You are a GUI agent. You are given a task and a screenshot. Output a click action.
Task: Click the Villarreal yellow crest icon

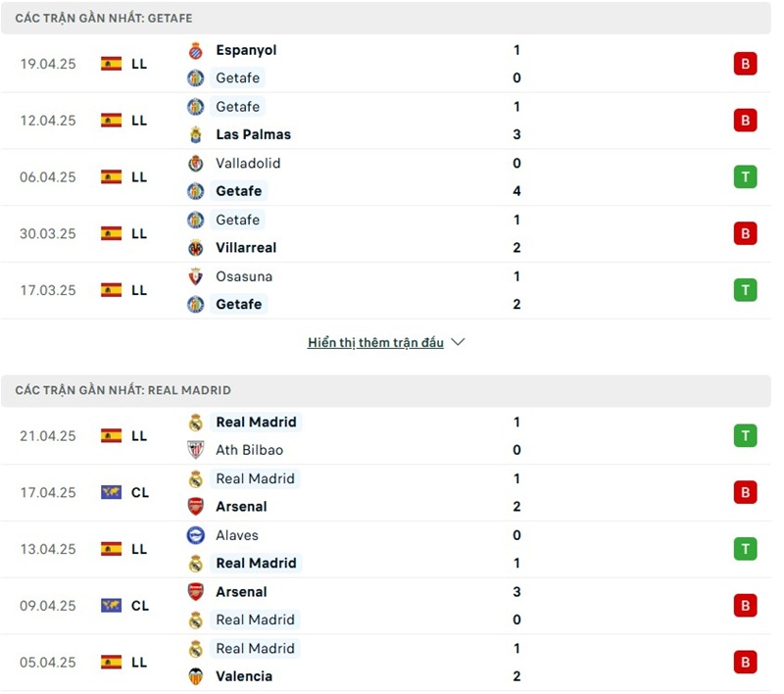click(x=195, y=248)
